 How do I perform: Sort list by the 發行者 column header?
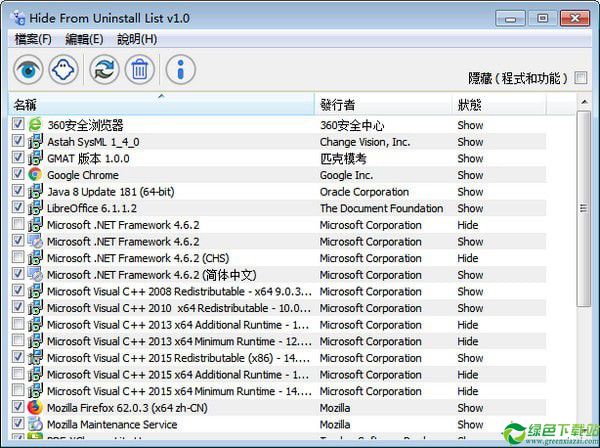click(380, 105)
